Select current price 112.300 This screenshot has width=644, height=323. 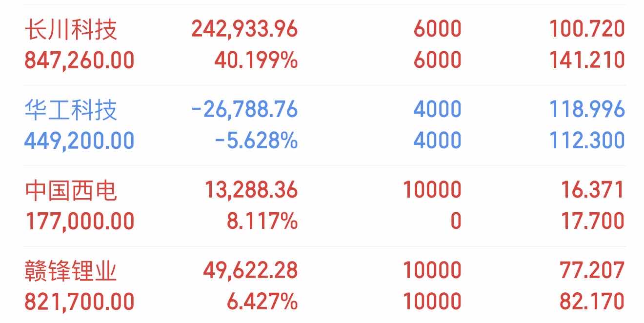pos(587,141)
